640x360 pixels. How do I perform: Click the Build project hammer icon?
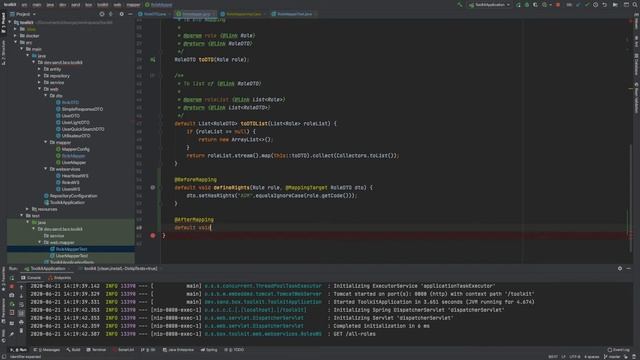tap(460, 5)
